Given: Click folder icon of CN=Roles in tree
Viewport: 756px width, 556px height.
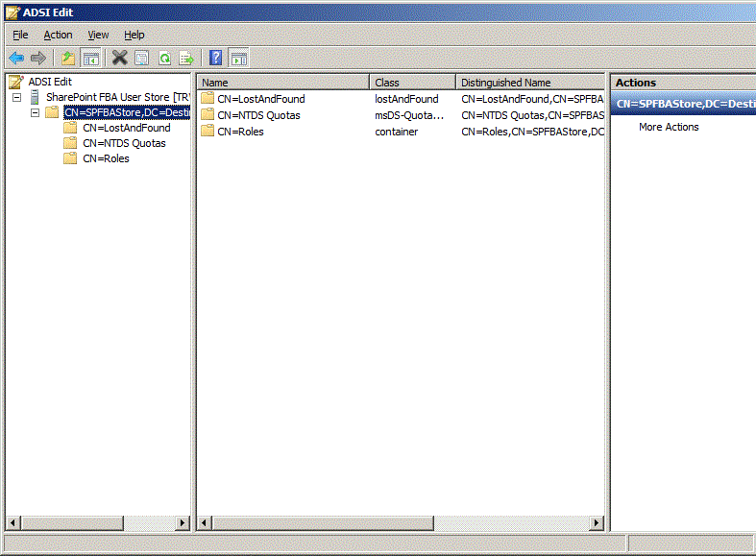Looking at the screenshot, I should (x=70, y=158).
